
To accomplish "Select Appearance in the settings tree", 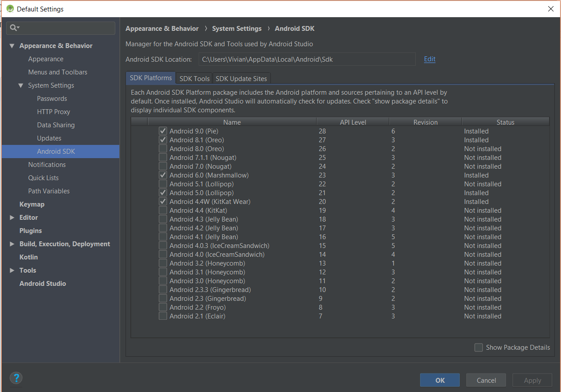I will (46, 59).
